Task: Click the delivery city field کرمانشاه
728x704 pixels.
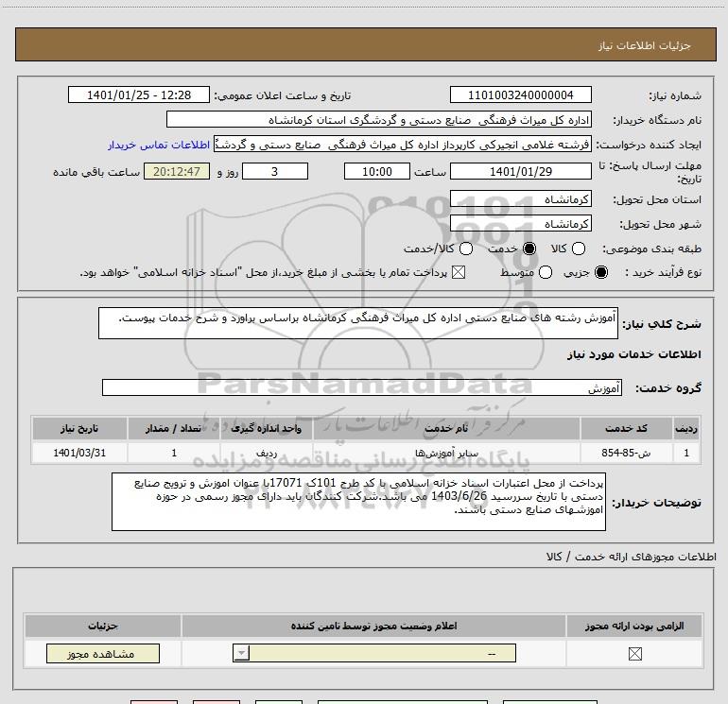Action: click(520, 224)
